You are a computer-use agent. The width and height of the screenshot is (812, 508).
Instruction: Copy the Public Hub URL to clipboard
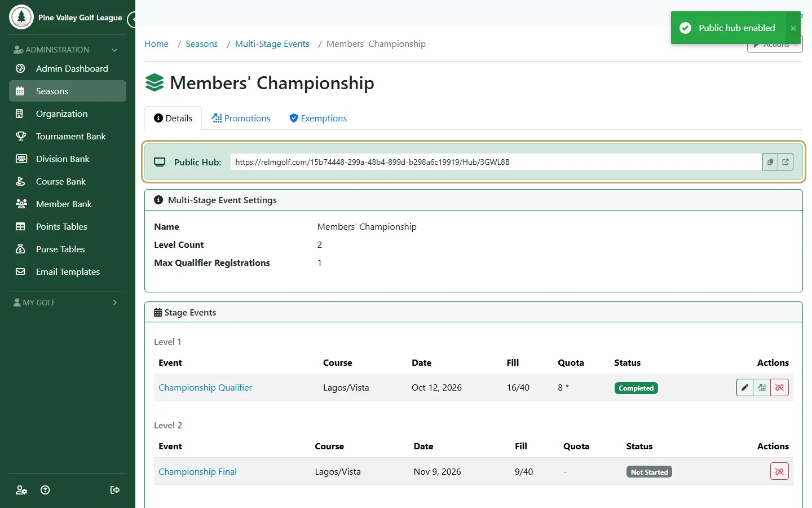click(770, 162)
